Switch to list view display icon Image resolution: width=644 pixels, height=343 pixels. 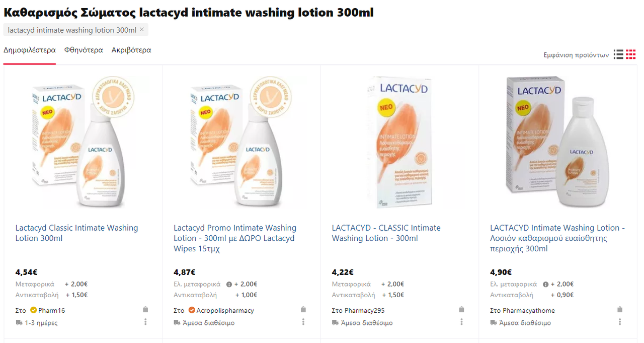tap(618, 54)
